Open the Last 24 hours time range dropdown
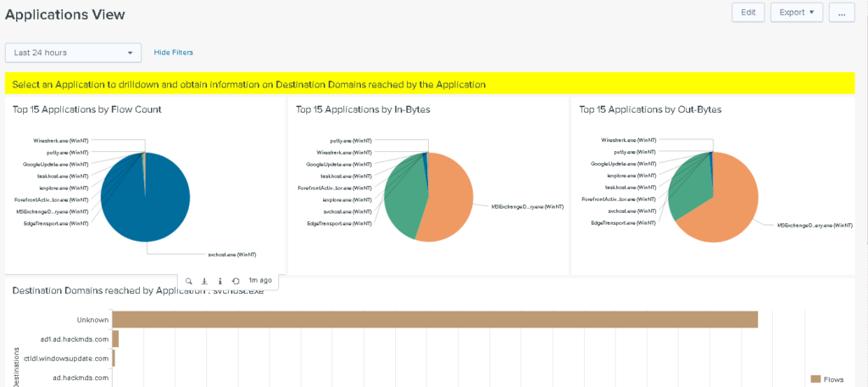868x387 pixels. (x=73, y=53)
